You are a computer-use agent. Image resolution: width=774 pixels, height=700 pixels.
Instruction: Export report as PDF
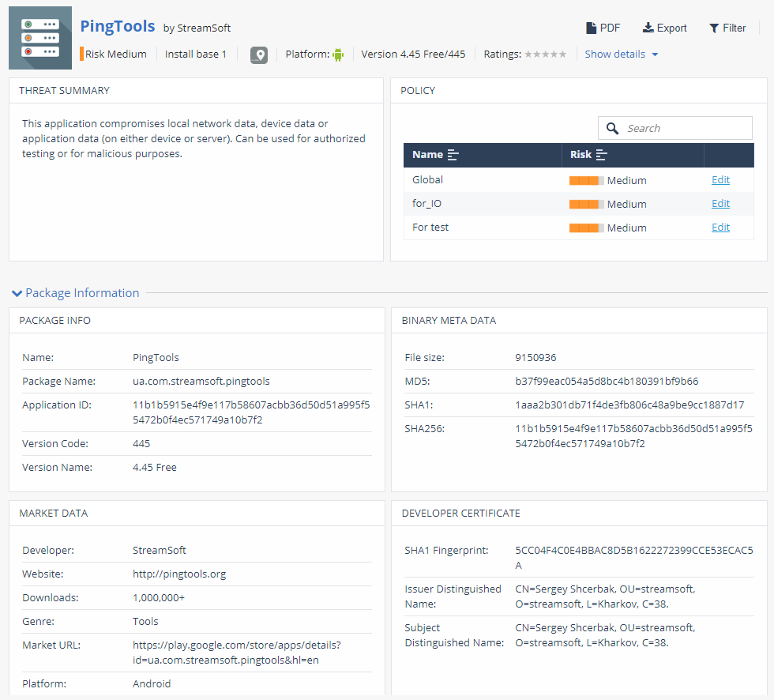pyautogui.click(x=603, y=28)
